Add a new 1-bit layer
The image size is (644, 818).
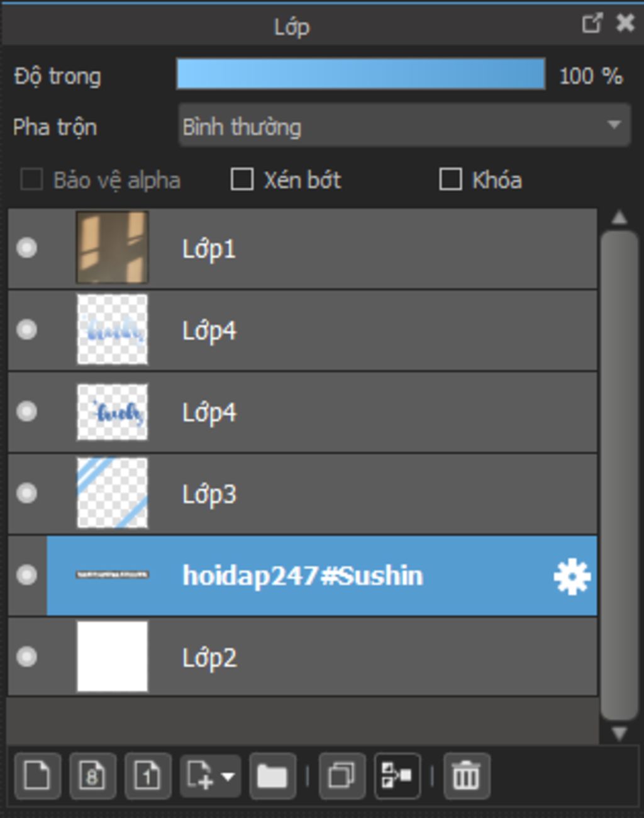[148, 775]
